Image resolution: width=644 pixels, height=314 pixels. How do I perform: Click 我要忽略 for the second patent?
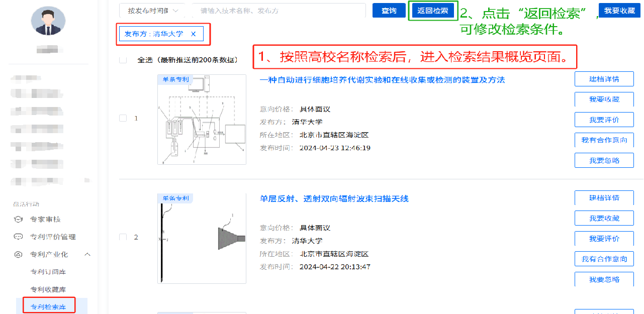tap(604, 279)
